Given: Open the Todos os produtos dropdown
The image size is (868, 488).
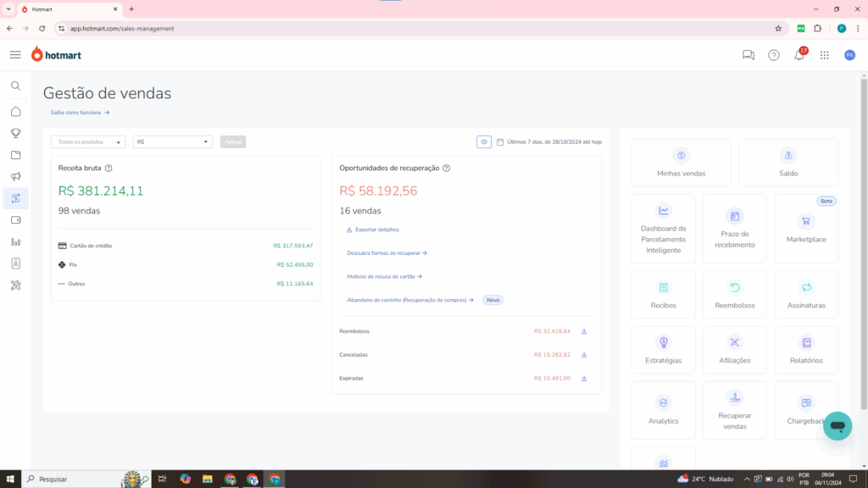Looking at the screenshot, I should (88, 142).
